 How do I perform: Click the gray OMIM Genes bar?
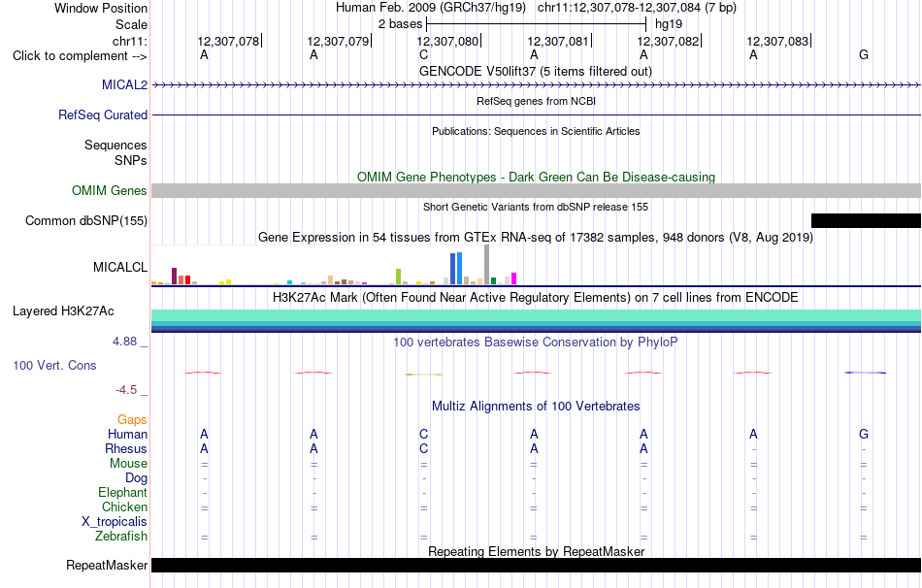click(537, 190)
